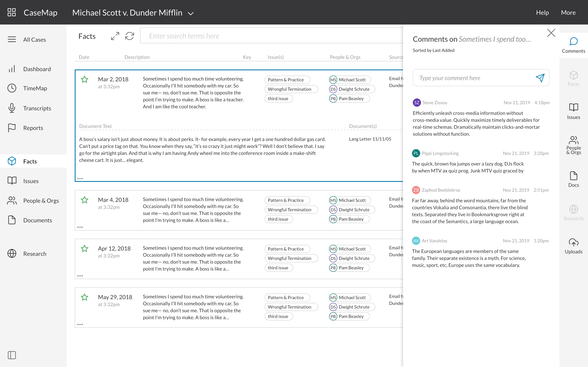Open Uploads in right panel

pos(573,246)
